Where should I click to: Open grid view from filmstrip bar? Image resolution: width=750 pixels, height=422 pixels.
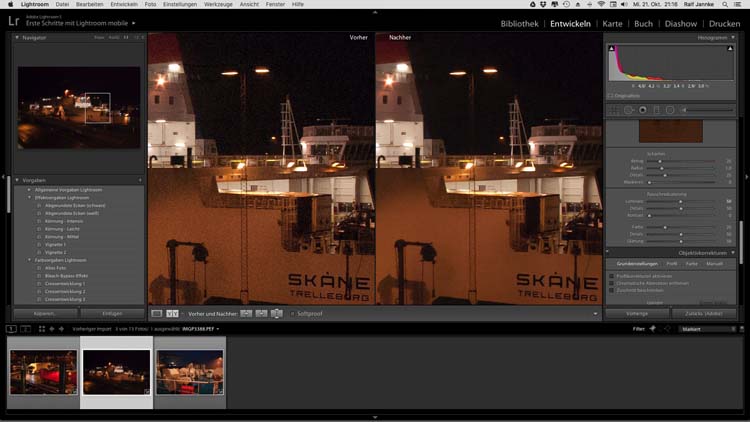coord(40,328)
